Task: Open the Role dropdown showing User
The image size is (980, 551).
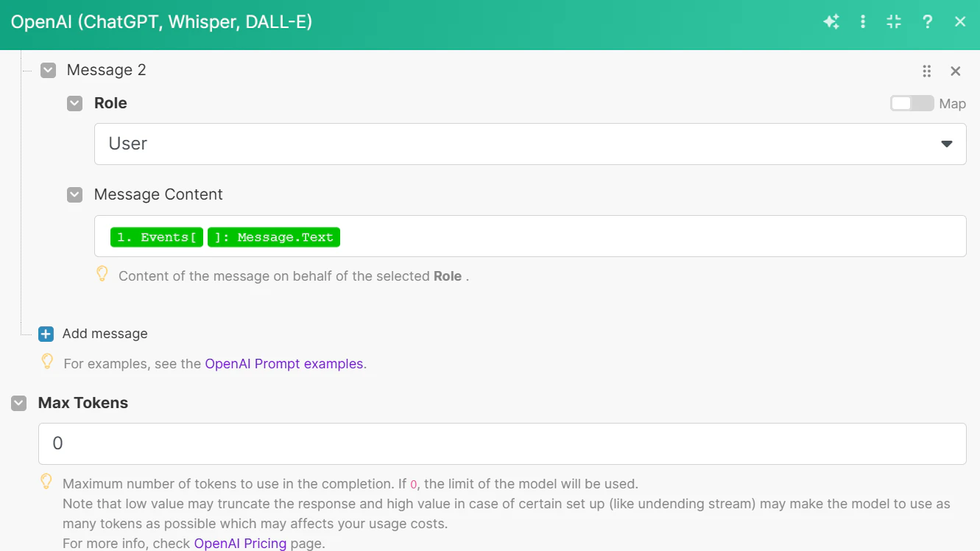Action: tap(530, 144)
